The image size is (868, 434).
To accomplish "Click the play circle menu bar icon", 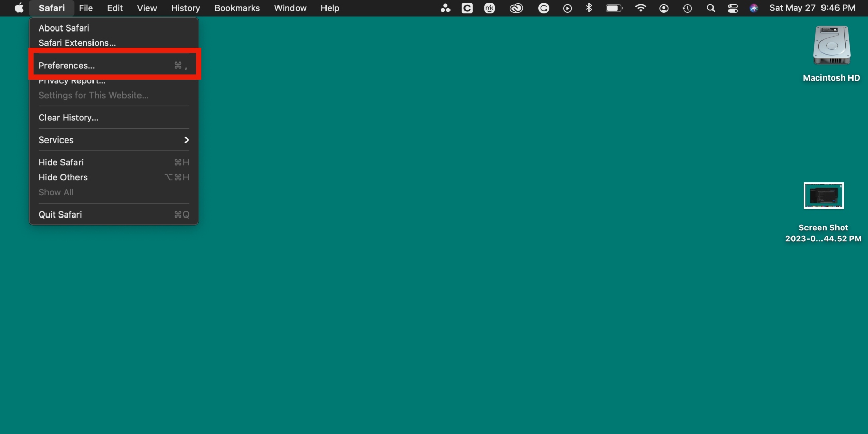I will tap(567, 8).
